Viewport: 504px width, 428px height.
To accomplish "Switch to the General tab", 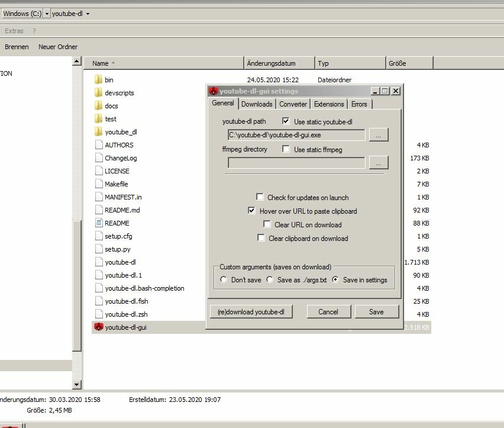I will pyautogui.click(x=223, y=103).
